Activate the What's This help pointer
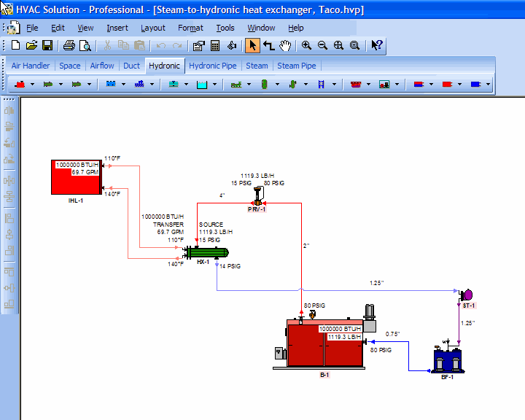Image resolution: width=525 pixels, height=420 pixels. click(x=377, y=45)
